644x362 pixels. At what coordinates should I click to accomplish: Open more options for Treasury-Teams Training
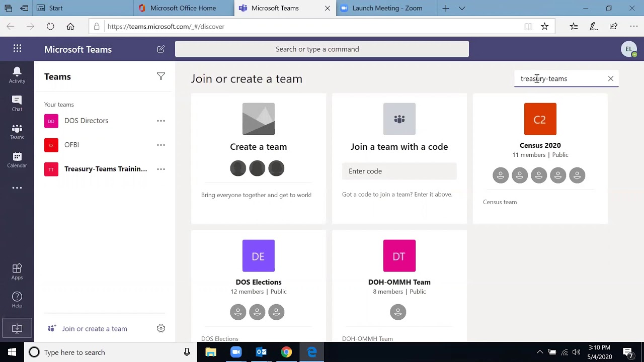coord(161,169)
